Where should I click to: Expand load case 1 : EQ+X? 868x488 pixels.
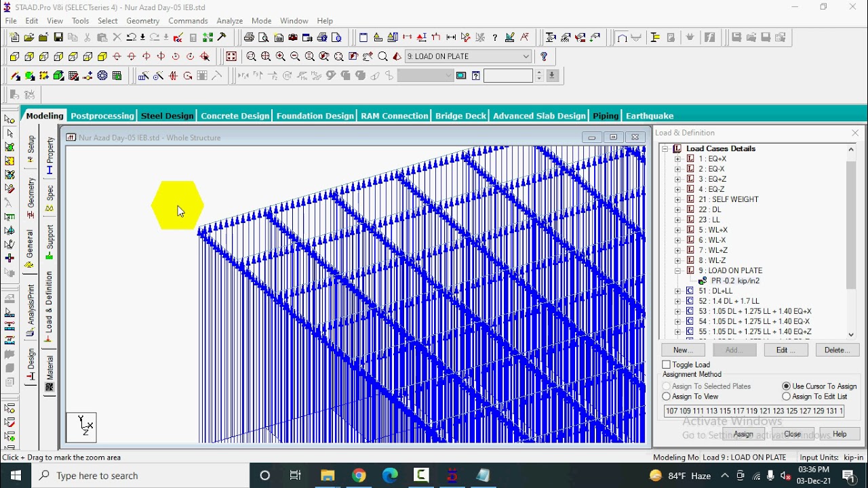(x=677, y=159)
